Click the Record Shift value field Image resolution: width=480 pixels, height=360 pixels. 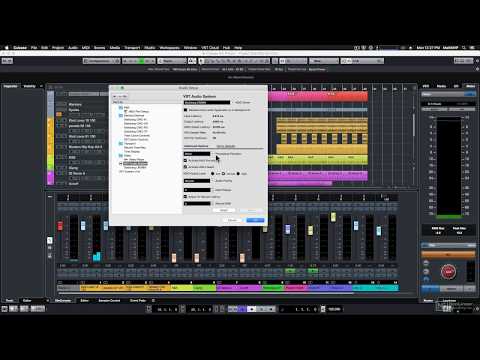pyautogui.click(x=197, y=204)
